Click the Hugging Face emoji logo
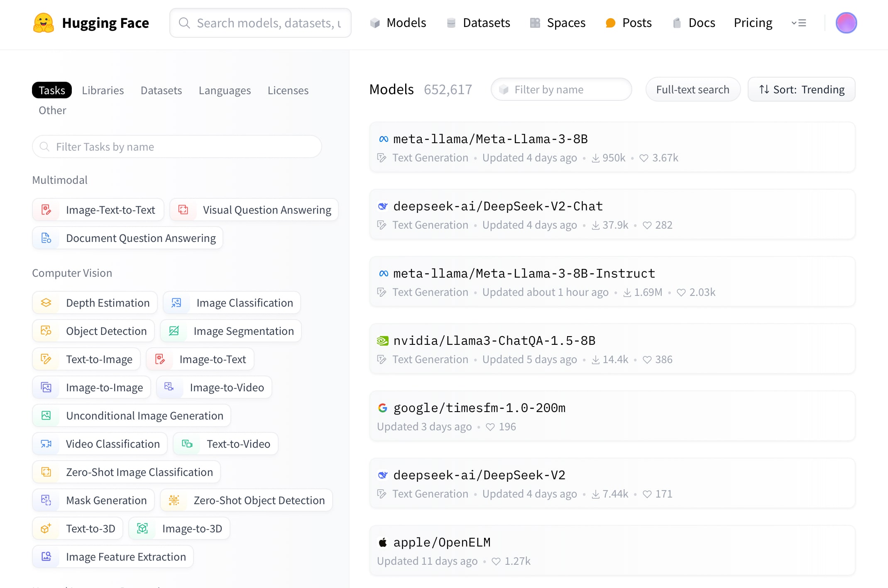 coord(43,23)
